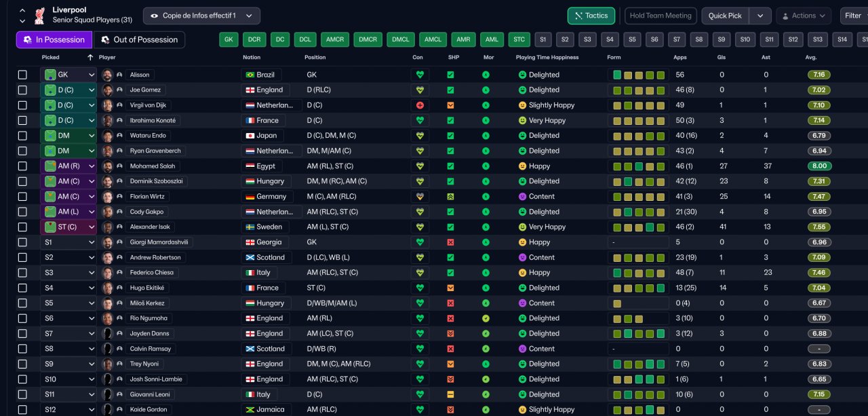Click Mohamed Salah's morale icon
Image resolution: width=868 pixels, height=416 pixels.
tap(486, 166)
